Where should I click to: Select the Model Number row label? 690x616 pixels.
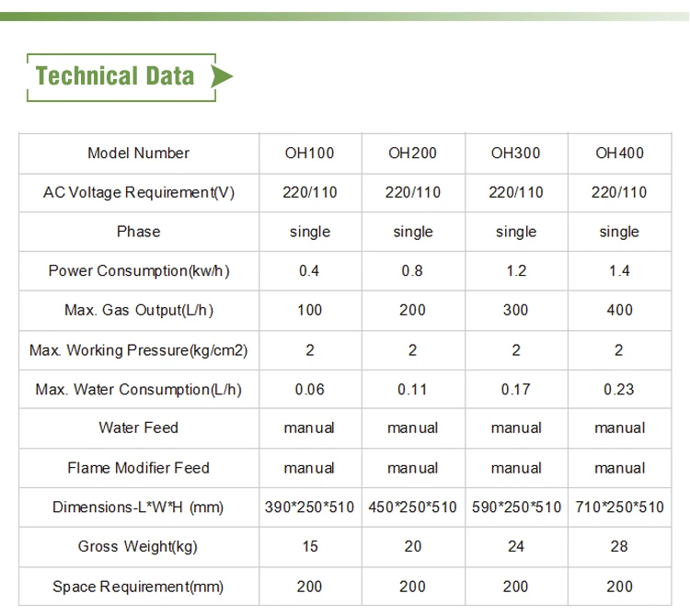[x=138, y=154]
